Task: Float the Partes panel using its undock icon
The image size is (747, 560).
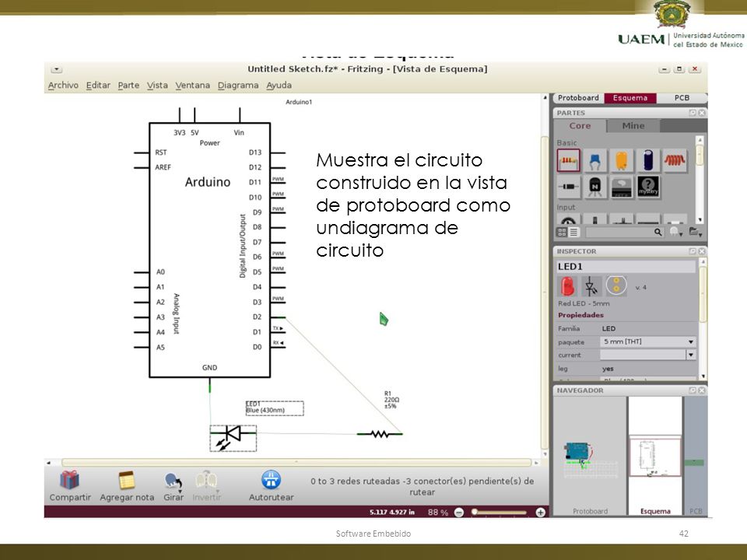Action: pos(693,113)
